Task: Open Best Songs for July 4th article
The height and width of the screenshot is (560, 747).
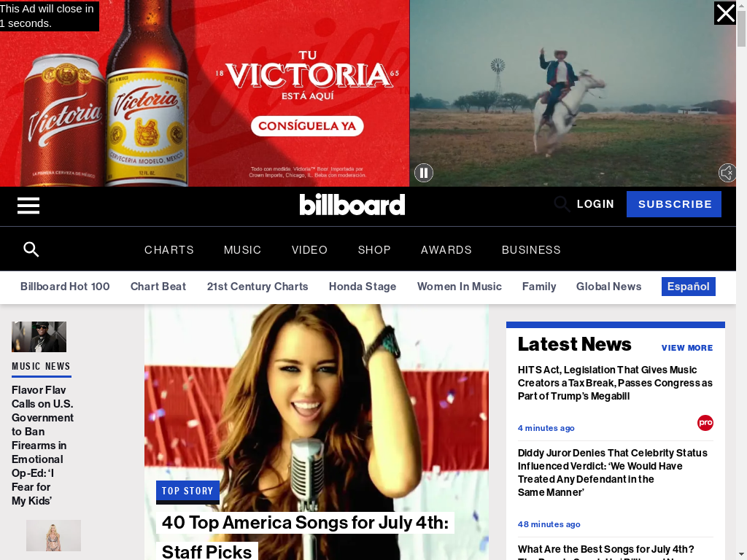Action: tap(606, 553)
